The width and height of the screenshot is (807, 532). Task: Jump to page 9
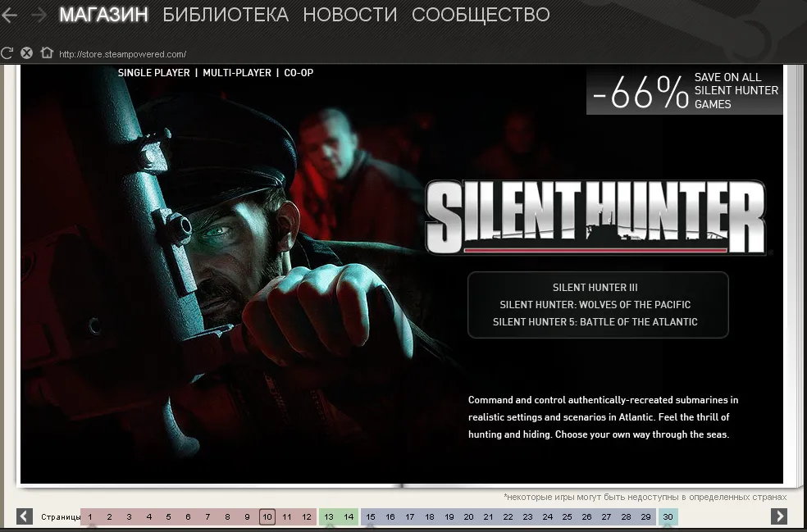tap(247, 516)
